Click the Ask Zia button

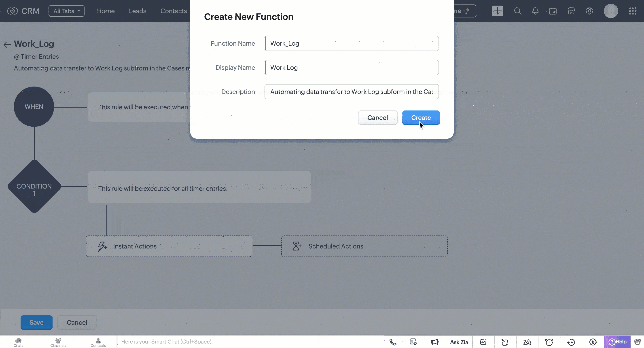click(459, 342)
